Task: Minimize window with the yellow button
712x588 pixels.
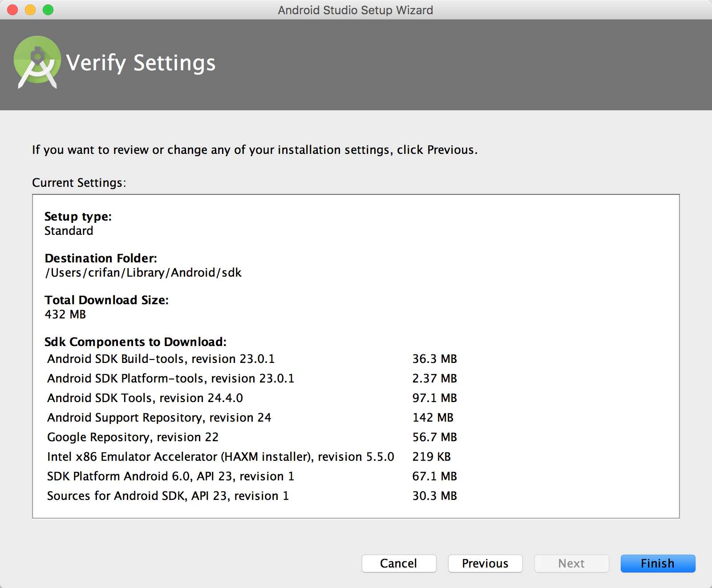Action: tap(30, 10)
